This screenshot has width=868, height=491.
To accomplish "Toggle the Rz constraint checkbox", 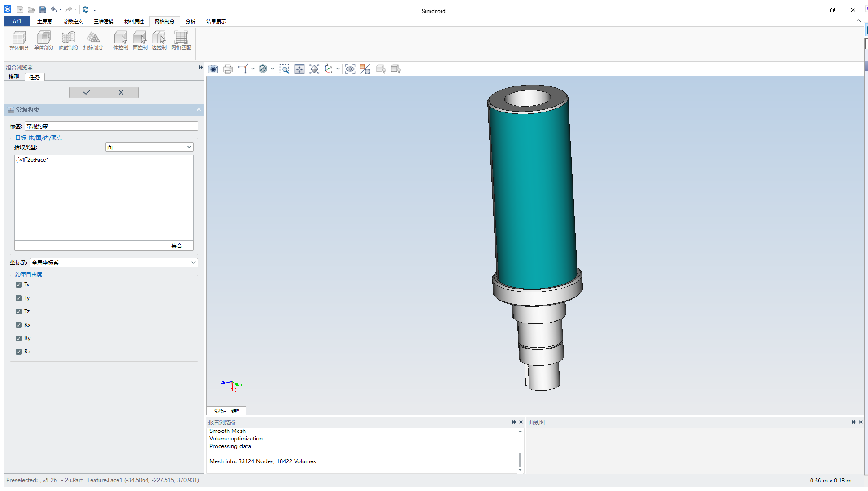I will [x=18, y=352].
